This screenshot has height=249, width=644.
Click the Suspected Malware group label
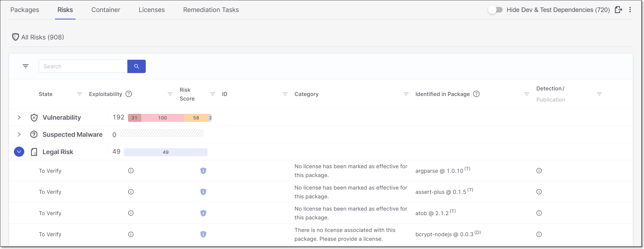pos(72,135)
